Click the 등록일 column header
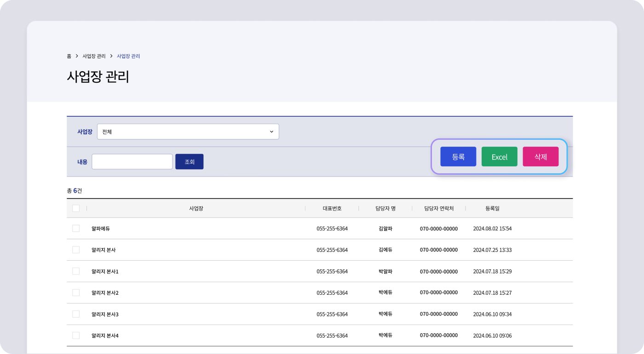644x354 pixels. tap(492, 208)
